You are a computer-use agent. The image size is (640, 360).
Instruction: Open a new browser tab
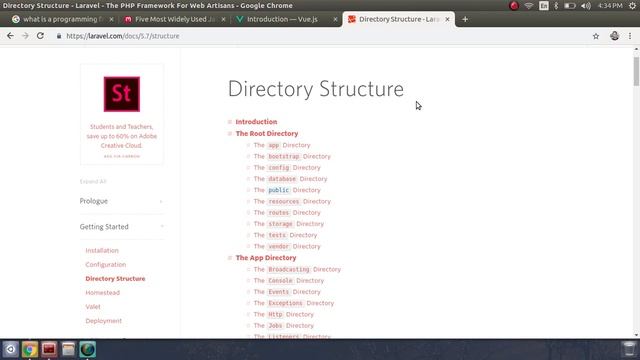coord(465,19)
